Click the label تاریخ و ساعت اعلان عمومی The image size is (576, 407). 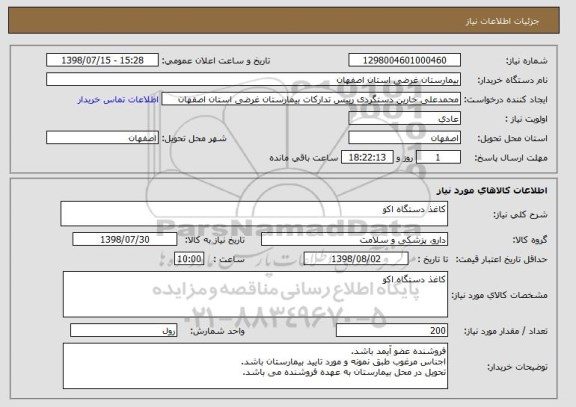coord(216,61)
